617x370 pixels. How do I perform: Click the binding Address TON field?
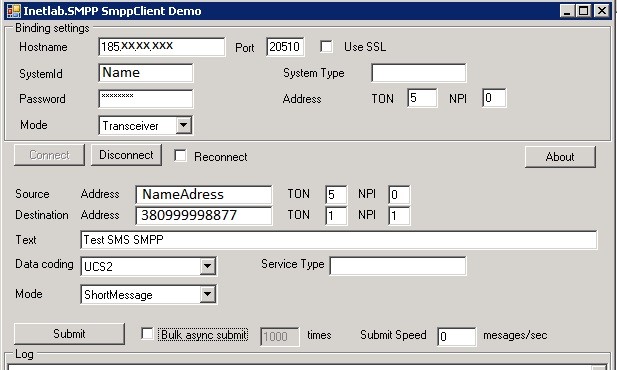422,98
